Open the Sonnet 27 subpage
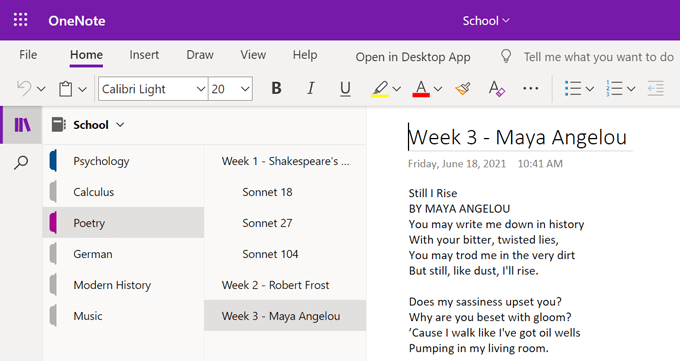Viewport: 680px width, 361px height. point(285,223)
